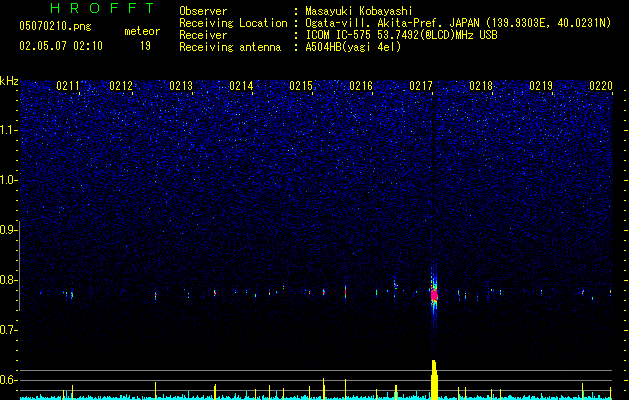Click the A504HB(yagi 4el) antenna text
Screen dimensions: 629x400
[x=353, y=47]
